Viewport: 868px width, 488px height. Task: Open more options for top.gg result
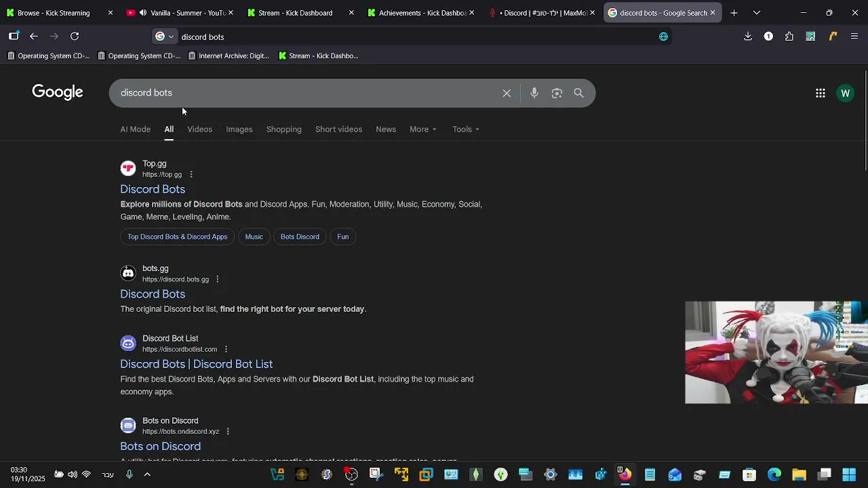pos(191,175)
